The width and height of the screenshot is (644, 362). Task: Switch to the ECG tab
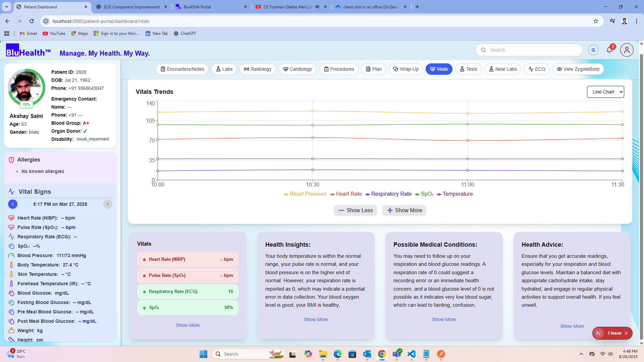[537, 69]
